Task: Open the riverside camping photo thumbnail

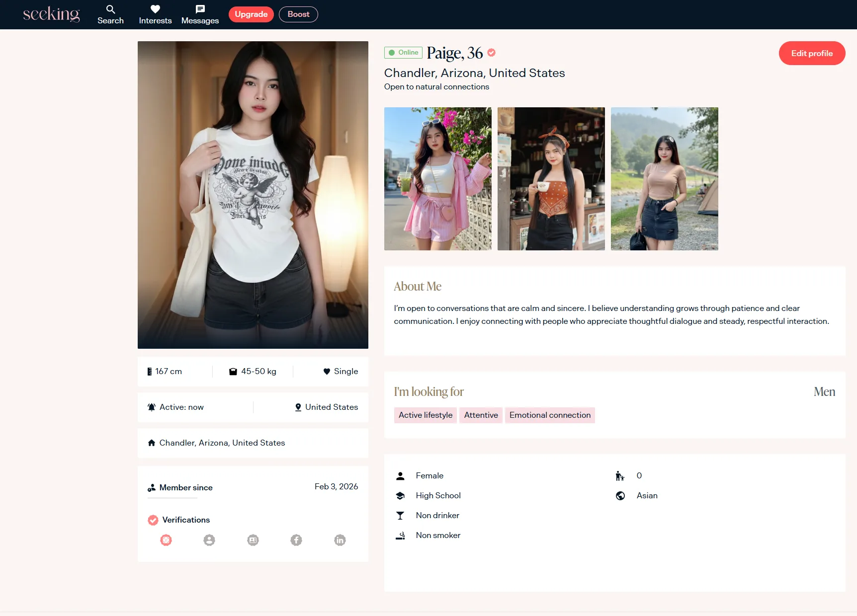Action: coord(664,179)
